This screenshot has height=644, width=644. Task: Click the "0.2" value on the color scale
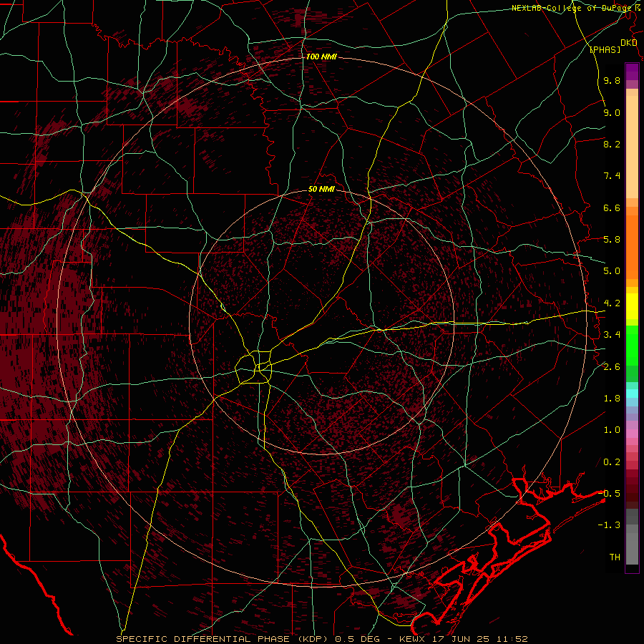(612, 462)
